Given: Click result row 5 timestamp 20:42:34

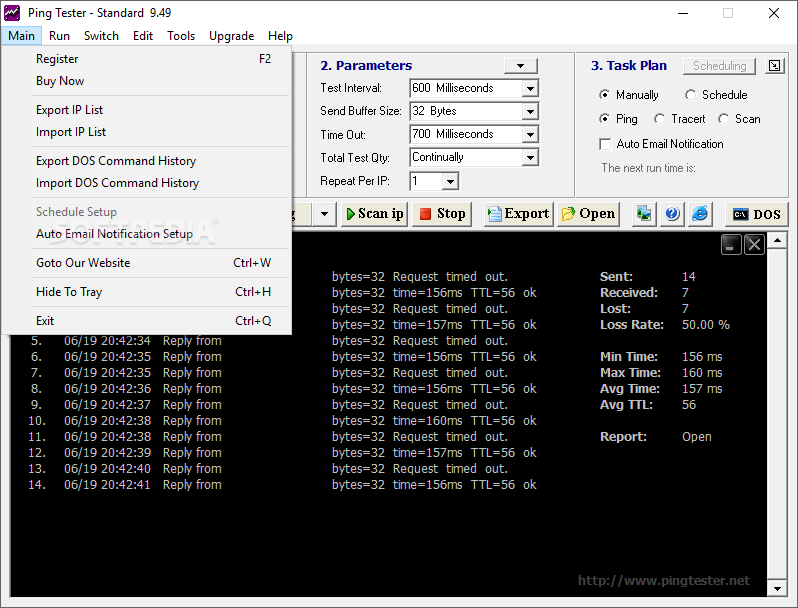Looking at the screenshot, I should tap(126, 340).
